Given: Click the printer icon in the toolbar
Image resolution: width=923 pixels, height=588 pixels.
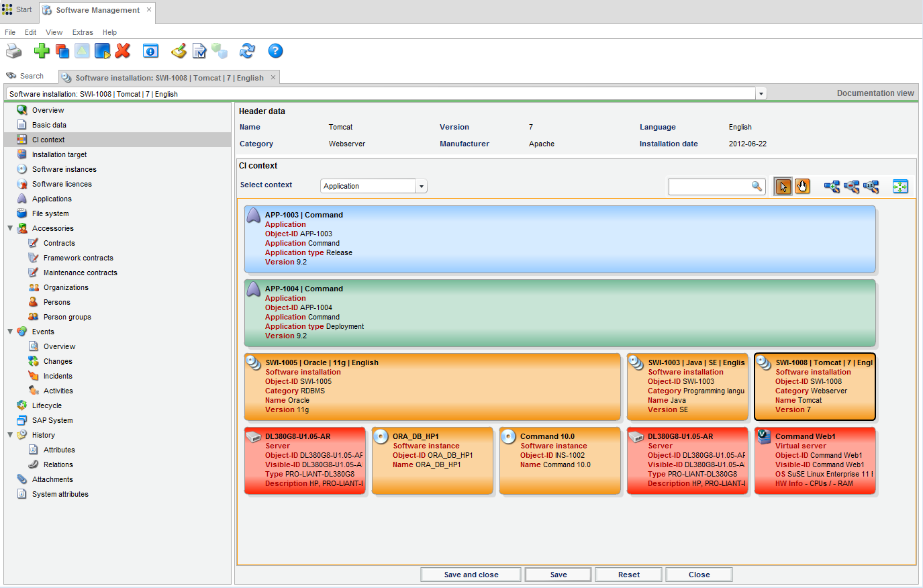Looking at the screenshot, I should point(13,51).
